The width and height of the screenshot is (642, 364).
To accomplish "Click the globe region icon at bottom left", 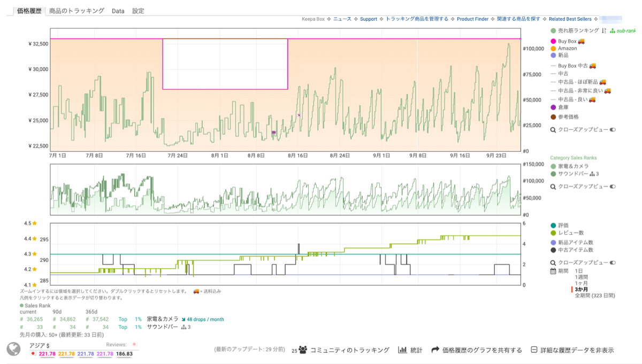I will pyautogui.click(x=13, y=349).
